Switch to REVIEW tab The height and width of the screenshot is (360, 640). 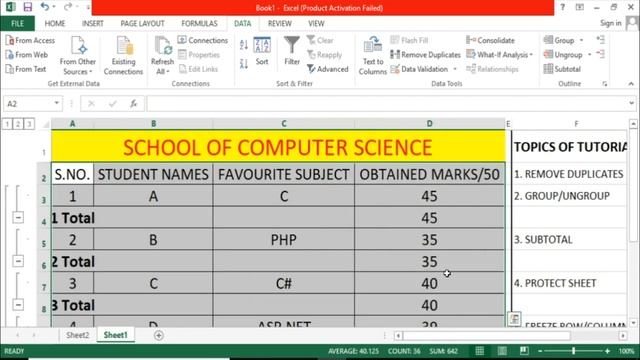pos(280,24)
